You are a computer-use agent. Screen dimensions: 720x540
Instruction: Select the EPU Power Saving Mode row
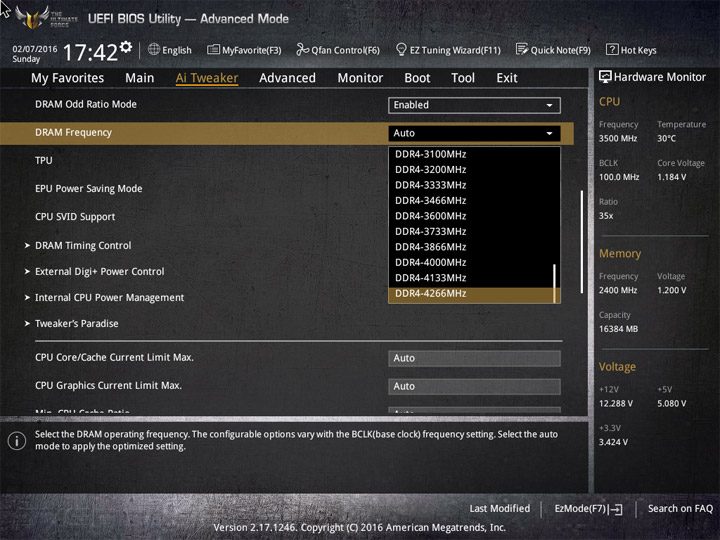click(89, 189)
